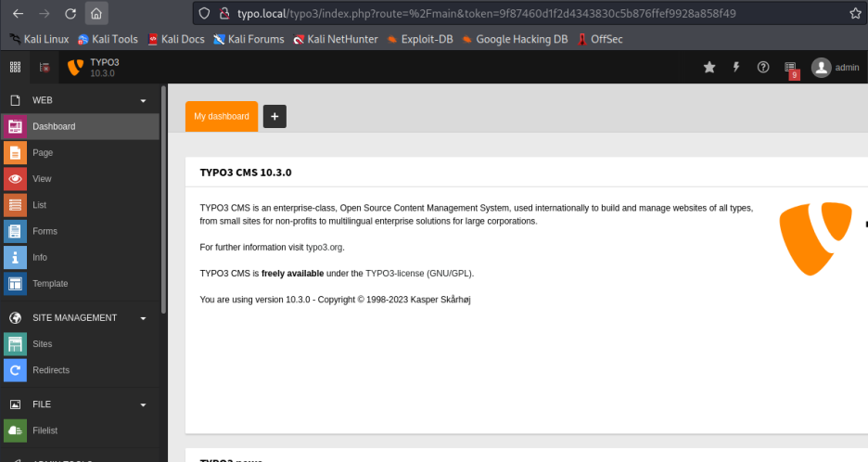Open the Template module label
The image size is (868, 462).
coord(50,283)
